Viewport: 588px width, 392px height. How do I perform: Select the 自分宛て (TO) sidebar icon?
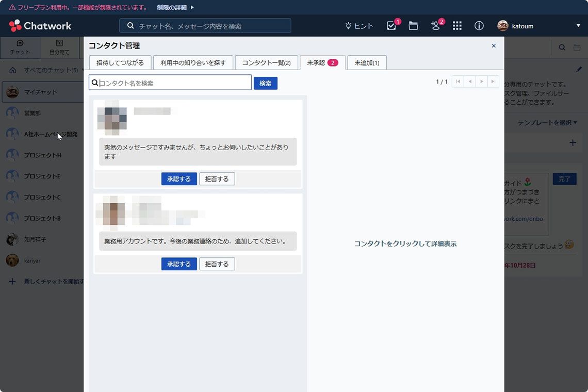click(x=59, y=48)
